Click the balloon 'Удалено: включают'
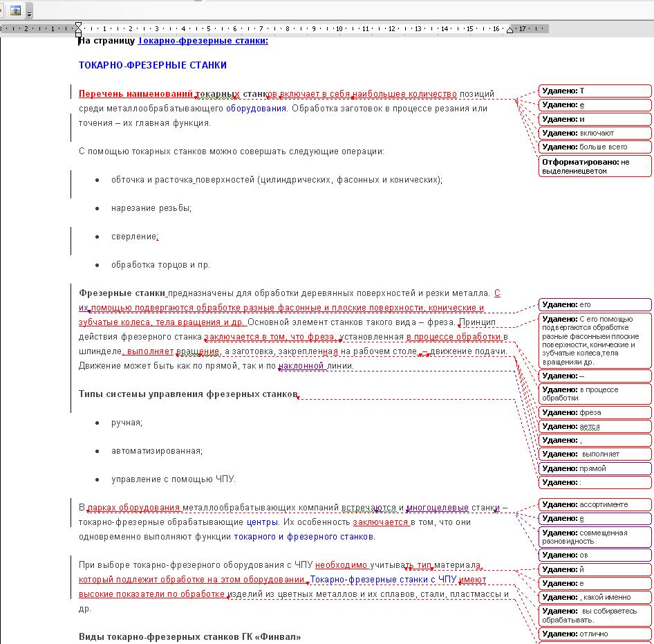Viewport: 654px width, 644px height. click(595, 133)
